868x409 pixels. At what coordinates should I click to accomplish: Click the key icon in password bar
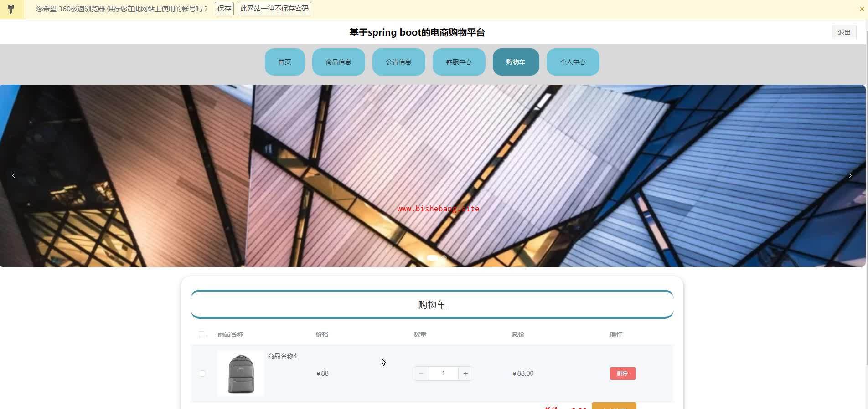point(11,9)
